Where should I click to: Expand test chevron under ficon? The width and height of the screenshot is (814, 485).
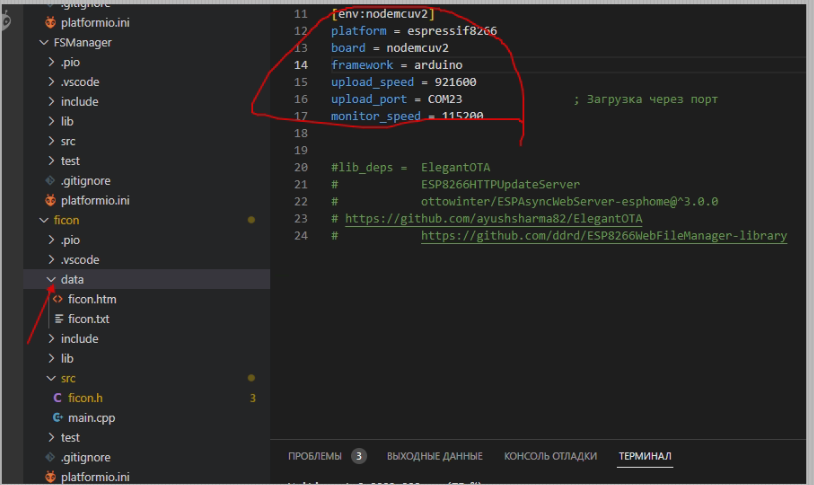51,437
